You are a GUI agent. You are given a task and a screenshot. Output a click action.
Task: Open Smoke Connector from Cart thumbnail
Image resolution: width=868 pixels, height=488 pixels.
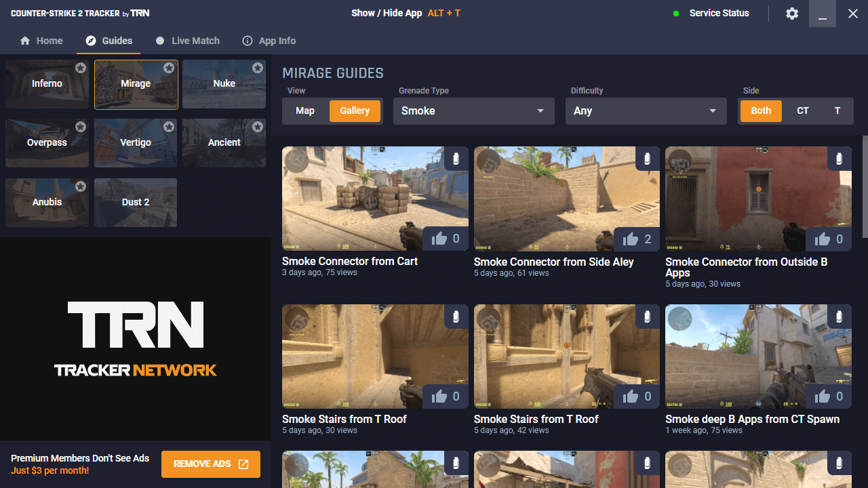[x=375, y=199]
